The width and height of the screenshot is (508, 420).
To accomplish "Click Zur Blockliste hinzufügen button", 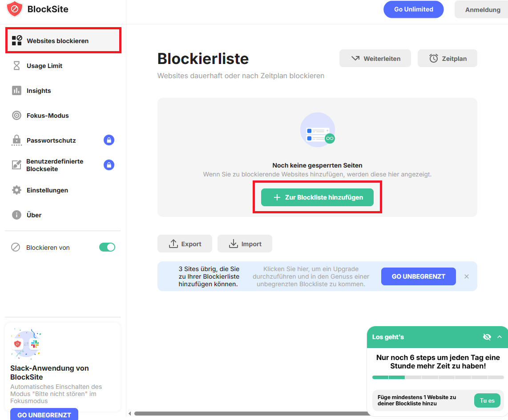I will (x=317, y=197).
